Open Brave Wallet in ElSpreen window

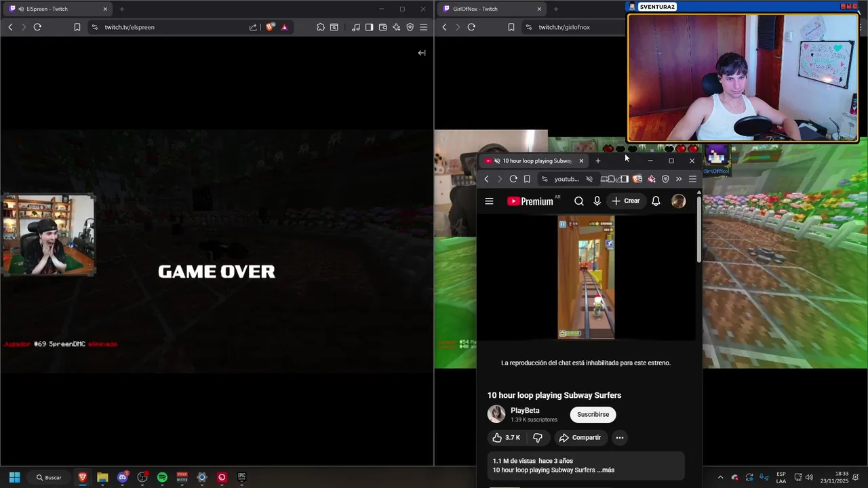[x=382, y=27]
